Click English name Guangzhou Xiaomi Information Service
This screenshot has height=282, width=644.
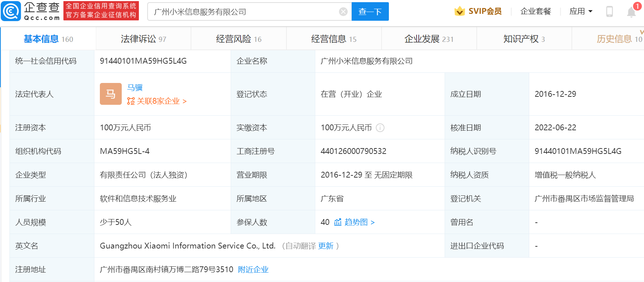click(188, 246)
